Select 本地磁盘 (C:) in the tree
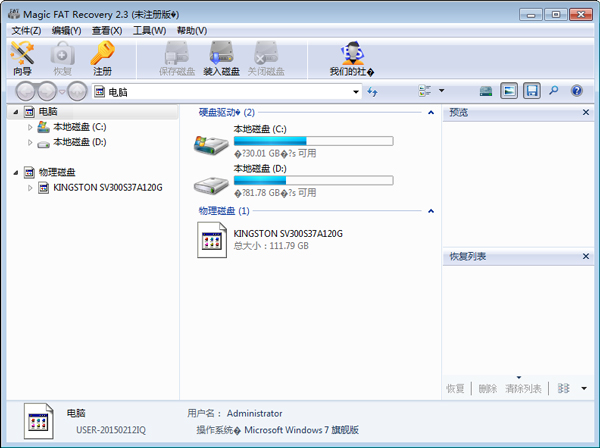Screen dimensions: 600x448 [x=80, y=127]
